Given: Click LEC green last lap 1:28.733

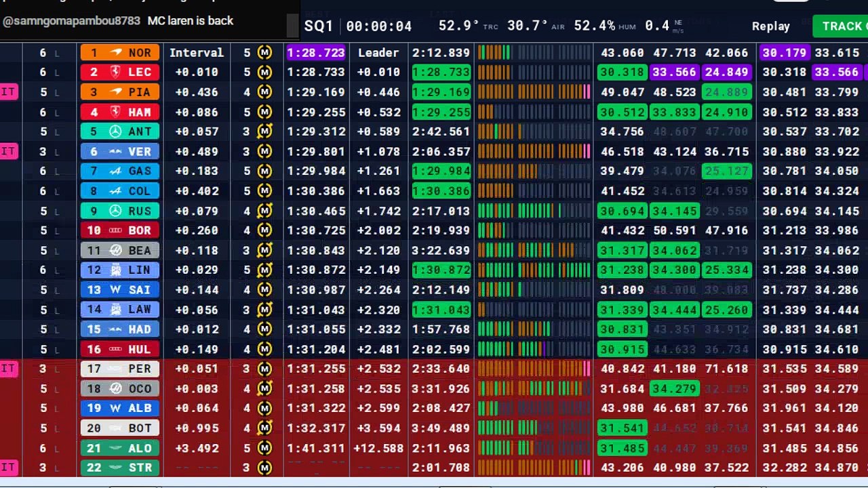Looking at the screenshot, I should [x=441, y=72].
